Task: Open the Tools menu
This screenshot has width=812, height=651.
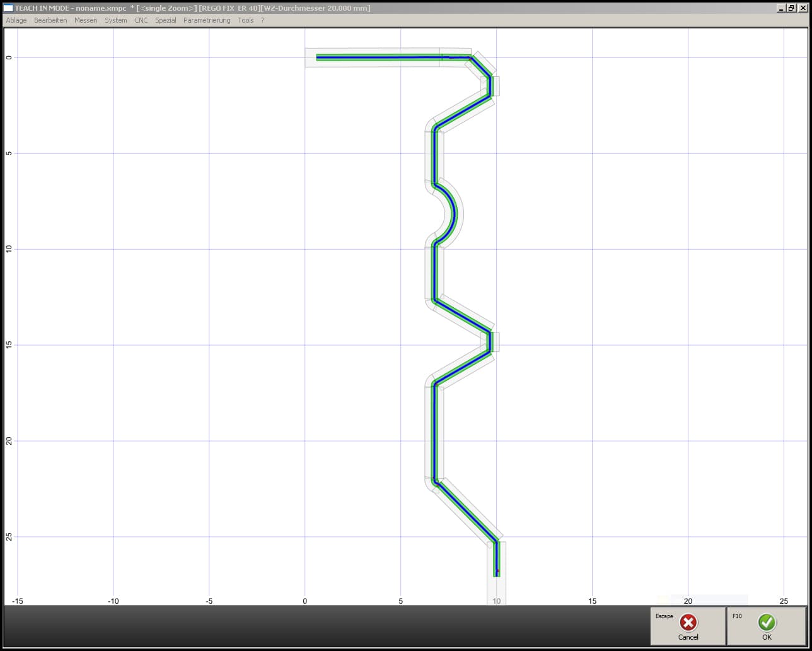Action: pyautogui.click(x=246, y=20)
